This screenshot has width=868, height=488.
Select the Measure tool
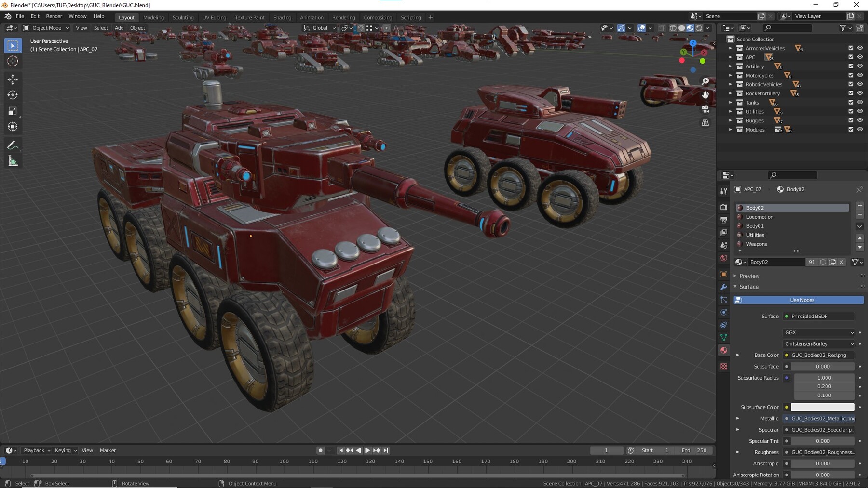click(13, 160)
